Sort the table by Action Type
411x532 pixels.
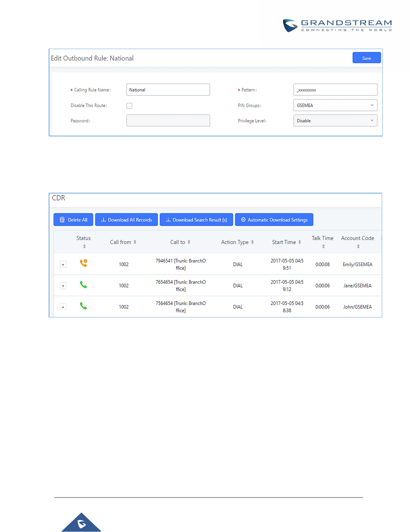[x=252, y=242]
